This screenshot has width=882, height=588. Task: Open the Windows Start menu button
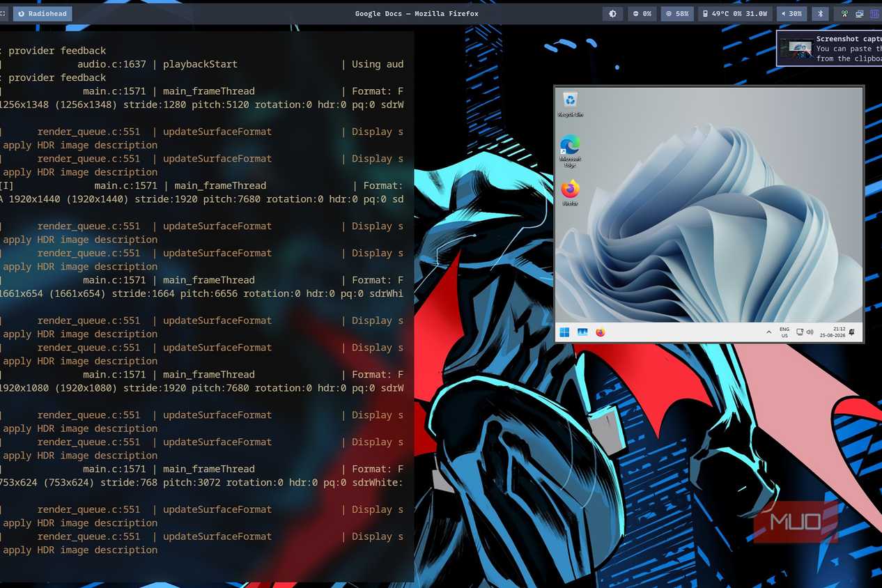564,332
